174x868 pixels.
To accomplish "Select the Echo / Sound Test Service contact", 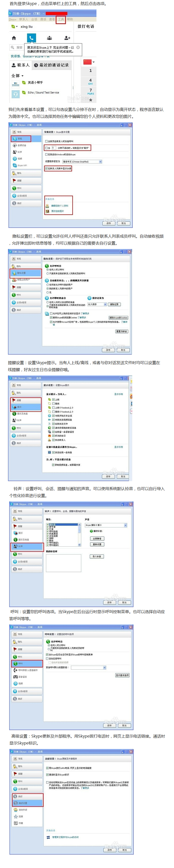I will [x=43, y=93].
